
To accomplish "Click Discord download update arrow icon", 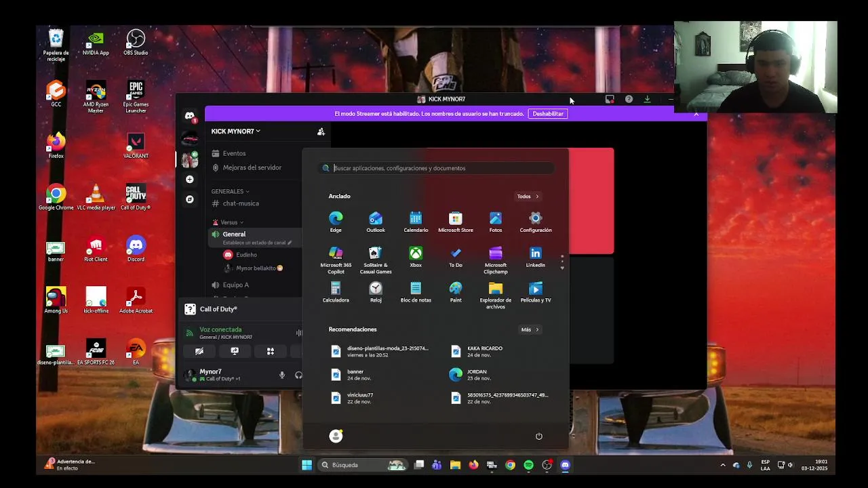I will (x=647, y=99).
